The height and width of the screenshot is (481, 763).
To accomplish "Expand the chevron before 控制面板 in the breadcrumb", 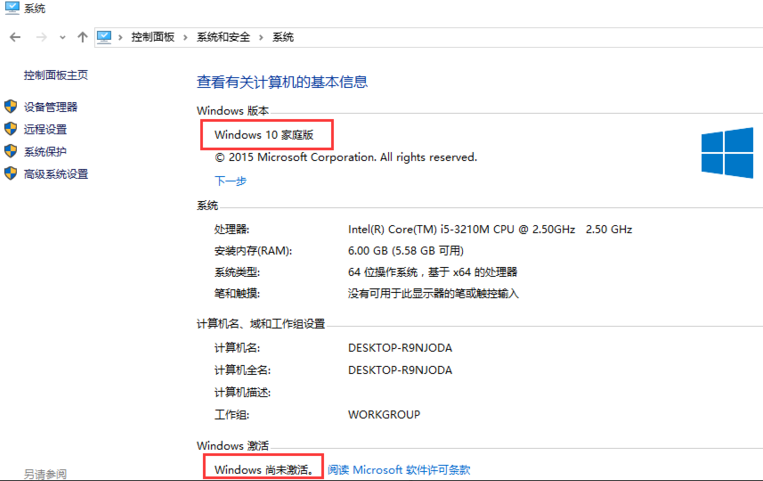I will [121, 37].
